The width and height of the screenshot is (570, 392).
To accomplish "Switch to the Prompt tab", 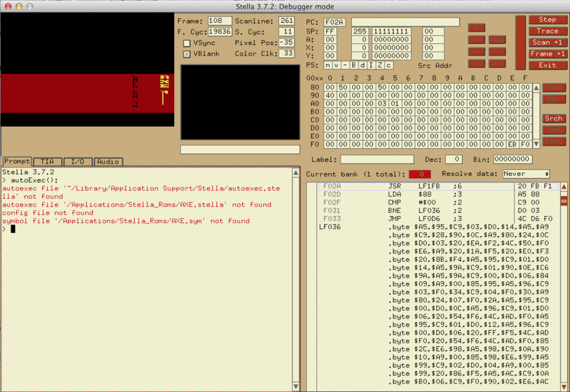I will coord(17,161).
